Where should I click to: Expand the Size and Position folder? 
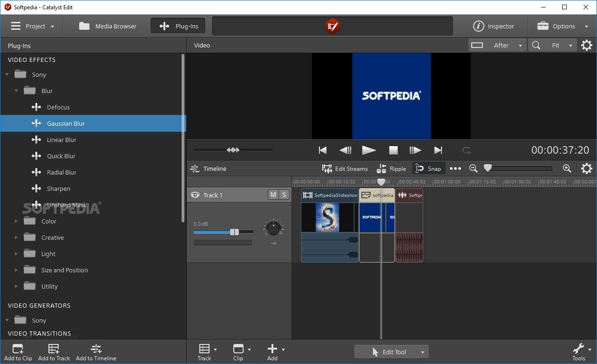(16, 270)
